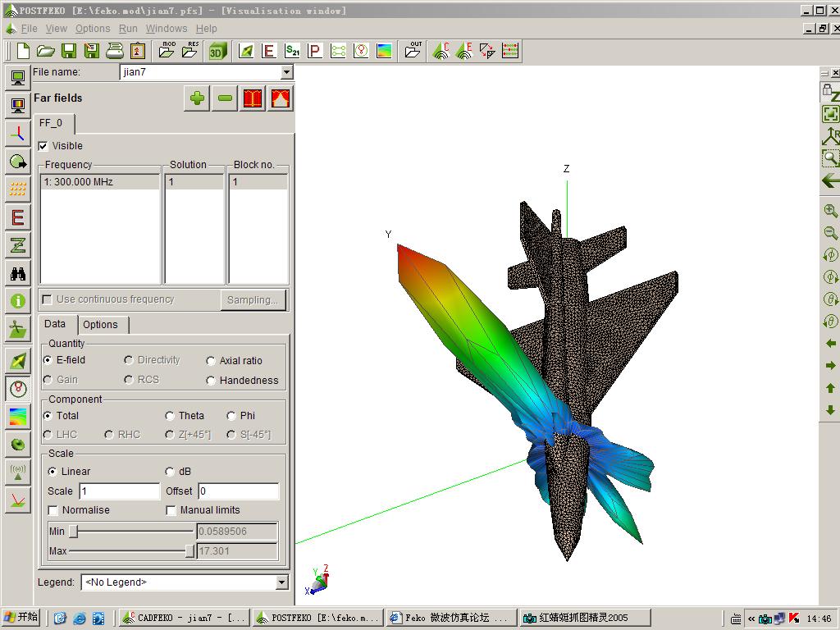Click the Offset input field
The height and width of the screenshot is (630, 840).
239,491
